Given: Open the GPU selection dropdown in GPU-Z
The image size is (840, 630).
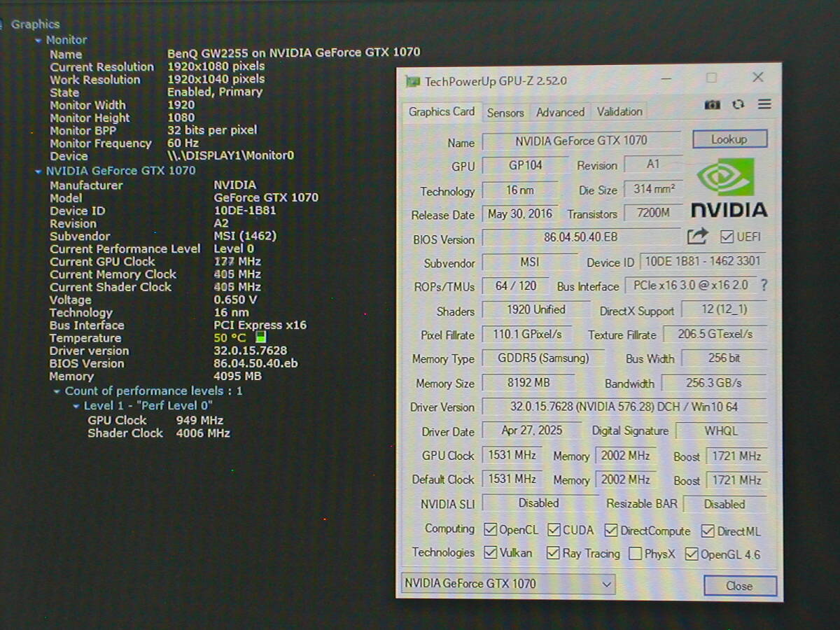Looking at the screenshot, I should click(x=507, y=583).
